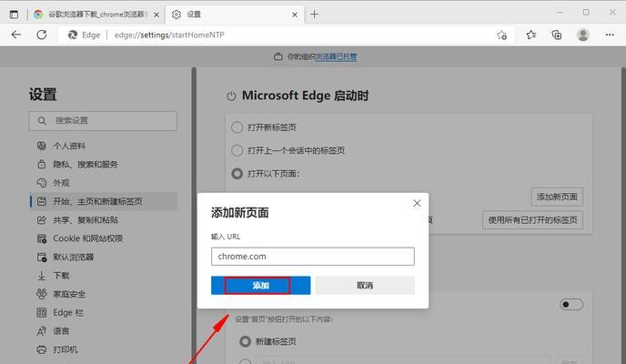Select 打开上一个会话中的标签页 radio button
The image size is (626, 364).
(237, 150)
